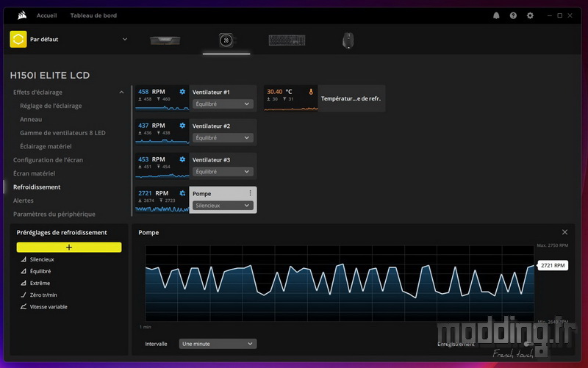This screenshot has width=588, height=368.
Task: Add a new cooling preset
Action: pos(69,247)
